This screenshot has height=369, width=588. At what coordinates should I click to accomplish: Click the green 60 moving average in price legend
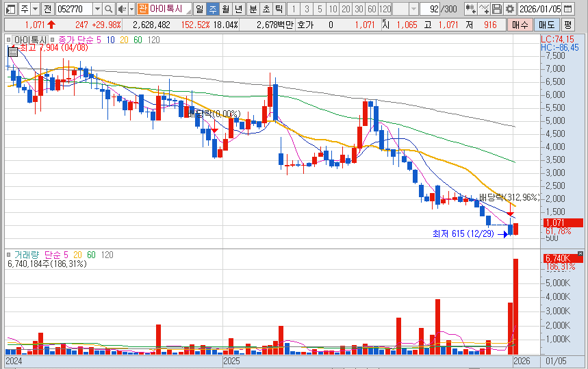(138, 40)
